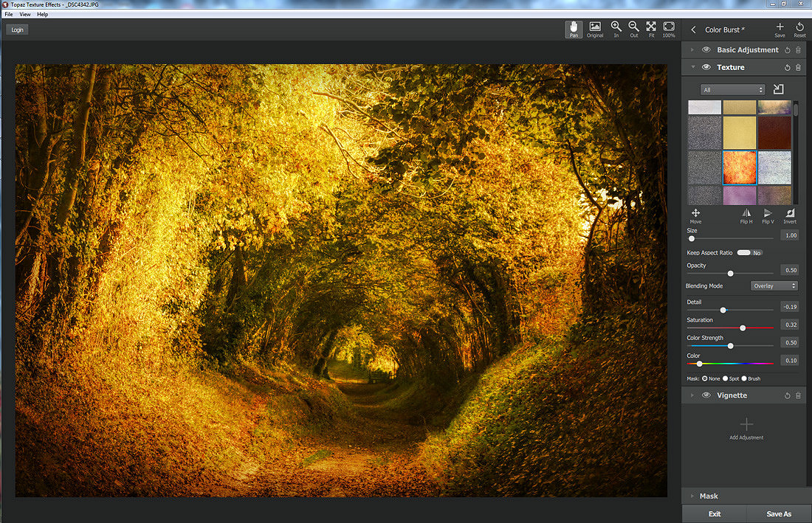This screenshot has width=812, height=523.
Task: Click the Save As button
Action: pos(779,513)
